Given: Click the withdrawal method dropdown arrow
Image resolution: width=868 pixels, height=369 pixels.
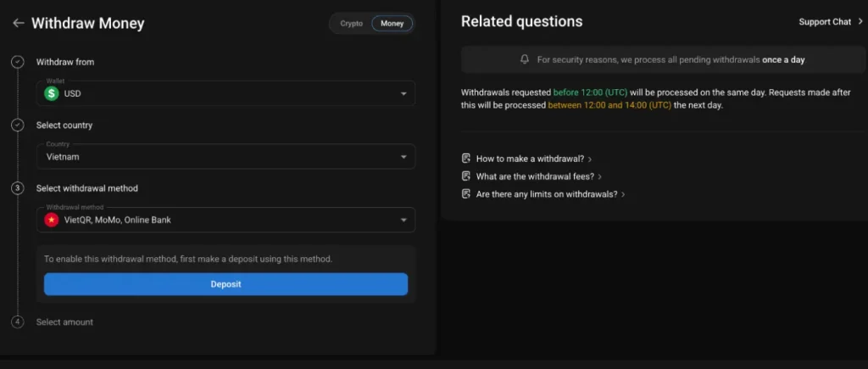Looking at the screenshot, I should click(403, 220).
